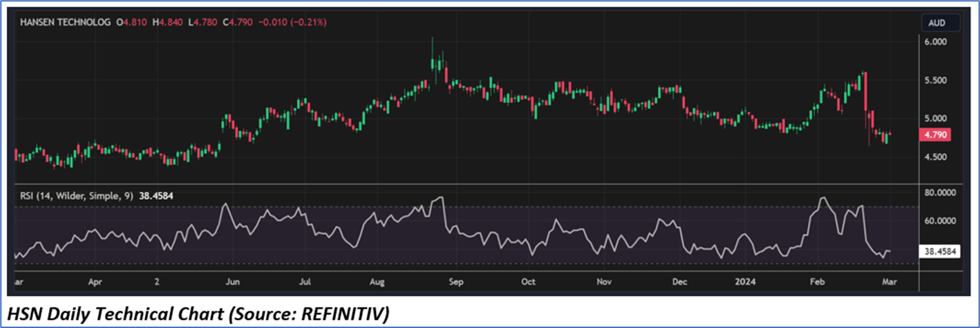This screenshot has height=328, width=980.
Task: Click the 4.500 price axis label
Action: 936,157
